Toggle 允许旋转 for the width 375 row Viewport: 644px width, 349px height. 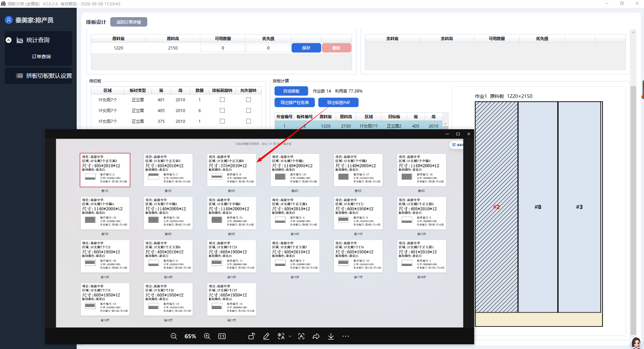coord(249,121)
